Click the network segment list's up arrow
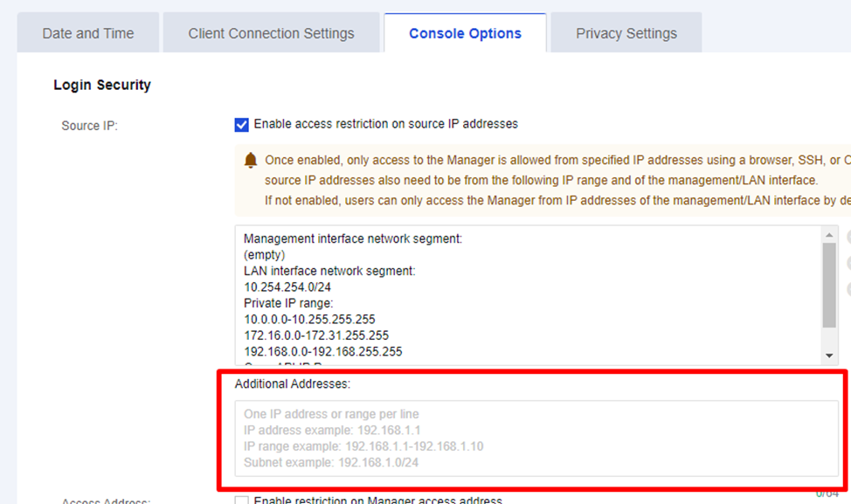 [829, 235]
